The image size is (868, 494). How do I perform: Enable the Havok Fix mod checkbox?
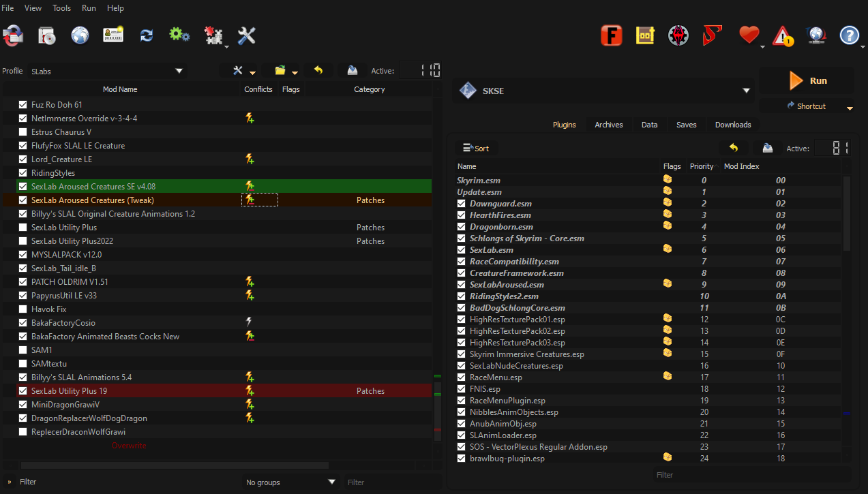click(x=23, y=309)
